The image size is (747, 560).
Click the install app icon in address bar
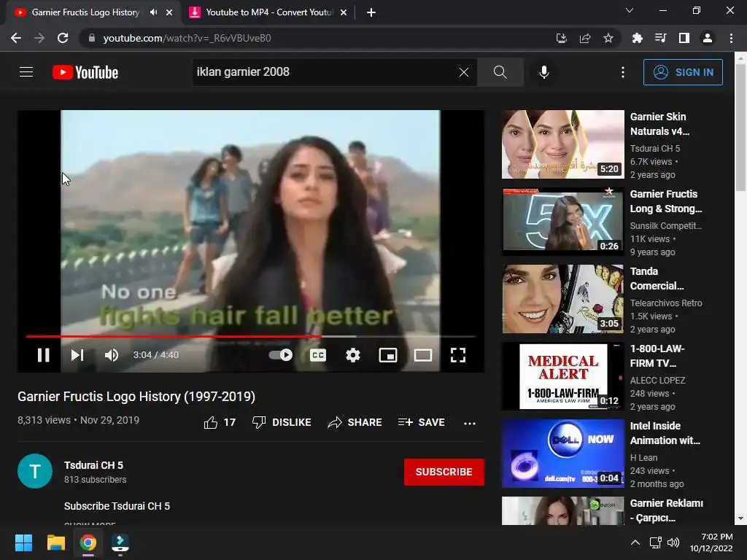[562, 38]
